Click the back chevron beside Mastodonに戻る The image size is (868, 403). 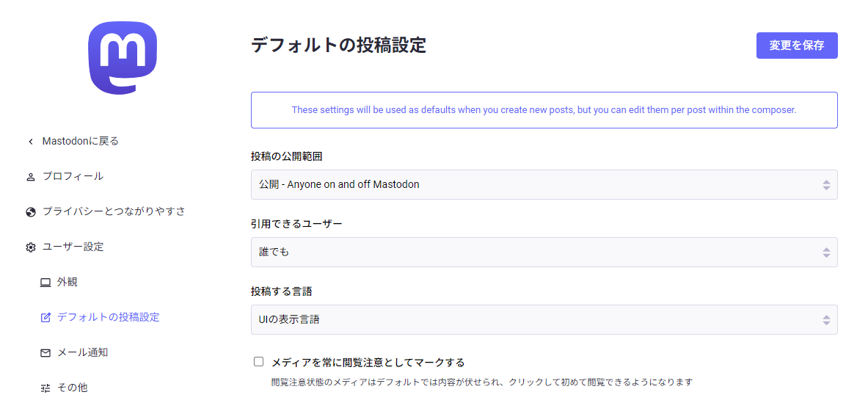click(30, 142)
